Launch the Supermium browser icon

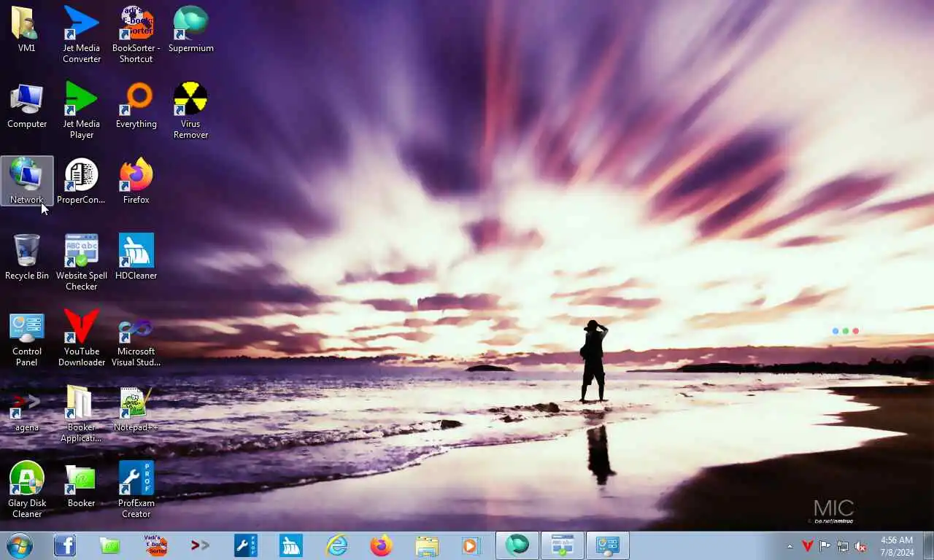(191, 30)
